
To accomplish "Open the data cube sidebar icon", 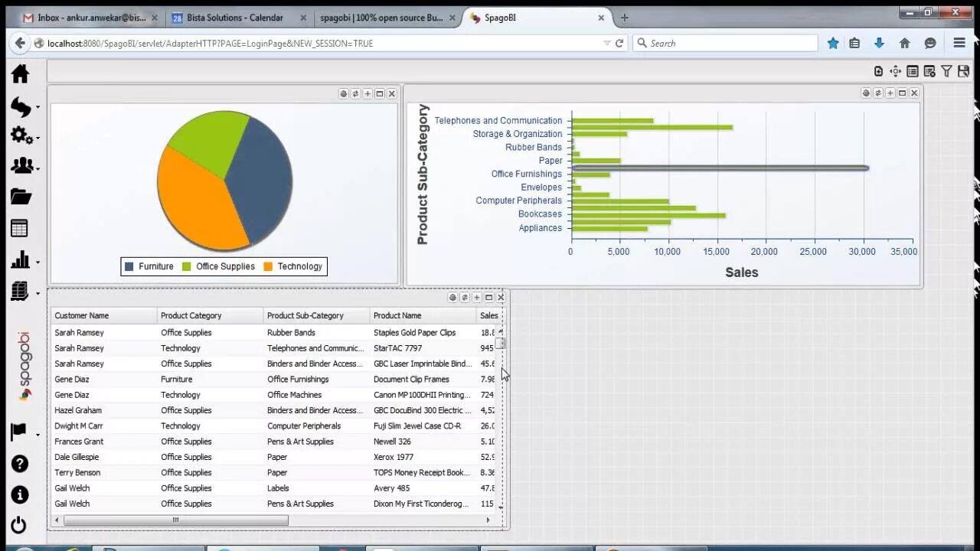I will 21,291.
